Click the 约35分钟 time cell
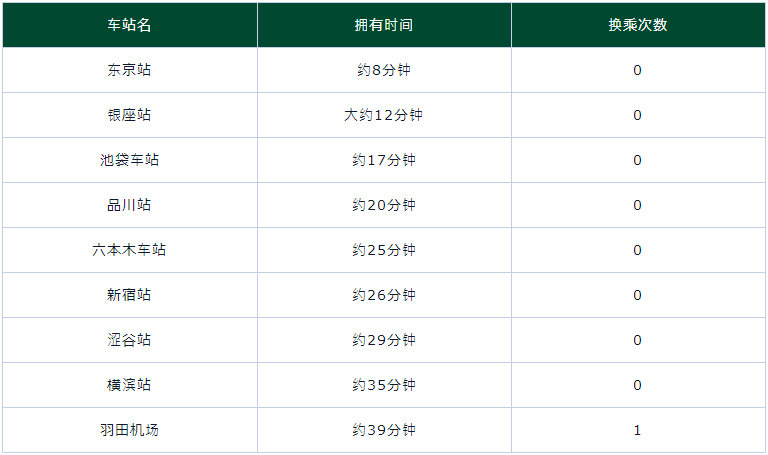The height and width of the screenshot is (455, 768). coord(384,385)
